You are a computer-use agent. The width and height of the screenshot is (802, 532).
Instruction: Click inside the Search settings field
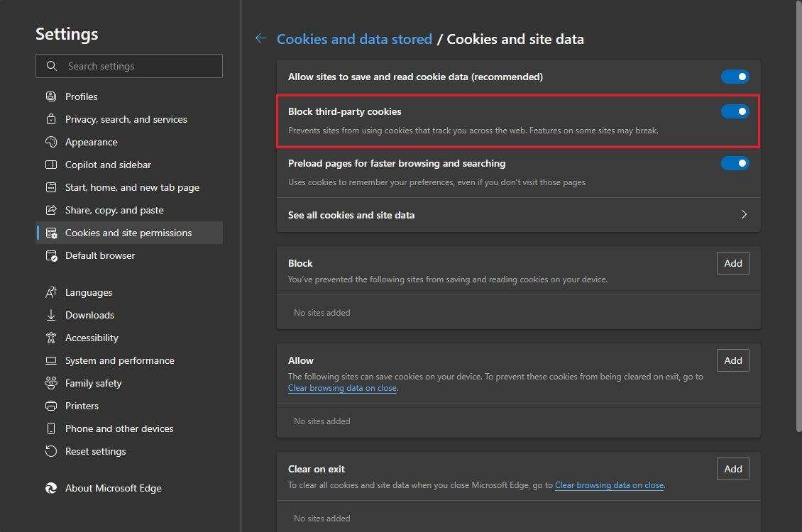(x=129, y=66)
